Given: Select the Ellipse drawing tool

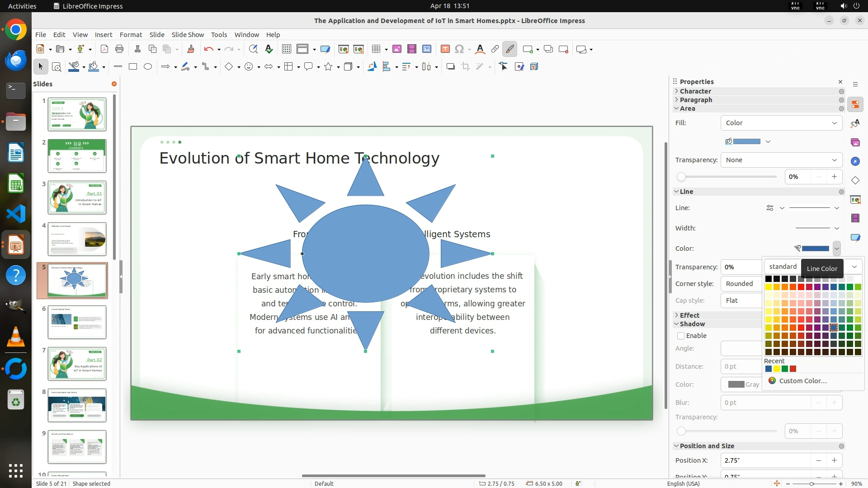Looking at the screenshot, I should pyautogui.click(x=148, y=67).
